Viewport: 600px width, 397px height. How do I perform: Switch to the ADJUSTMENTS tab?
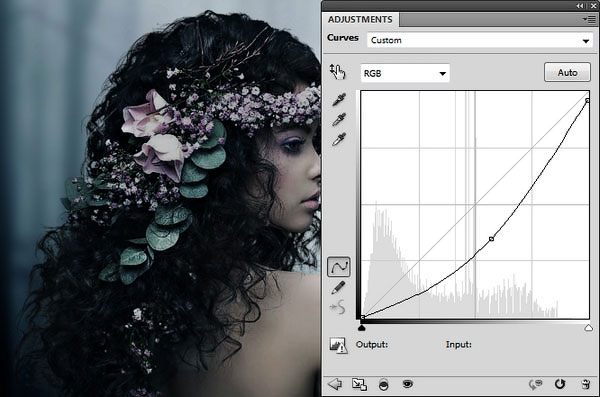(360, 20)
